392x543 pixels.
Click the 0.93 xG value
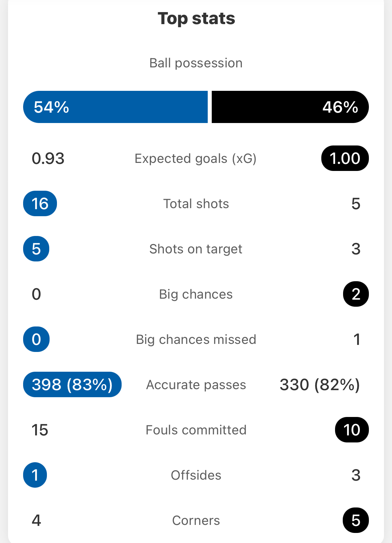[x=48, y=159]
